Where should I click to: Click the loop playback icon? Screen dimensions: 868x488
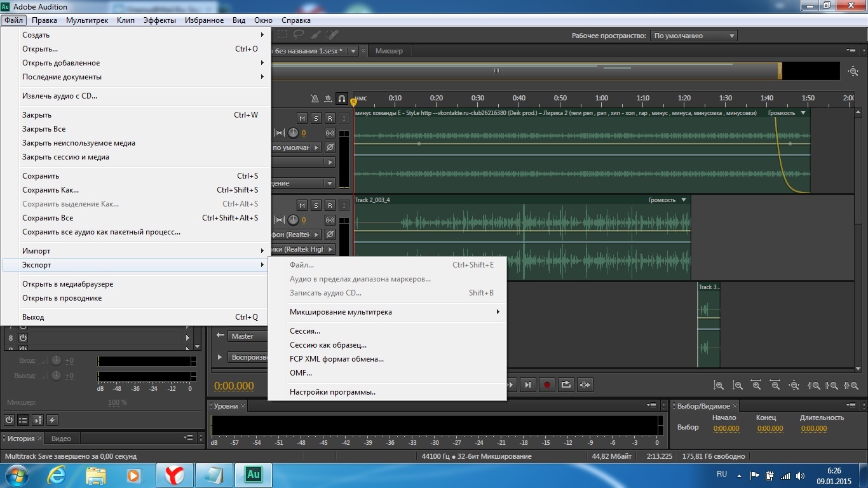(566, 384)
